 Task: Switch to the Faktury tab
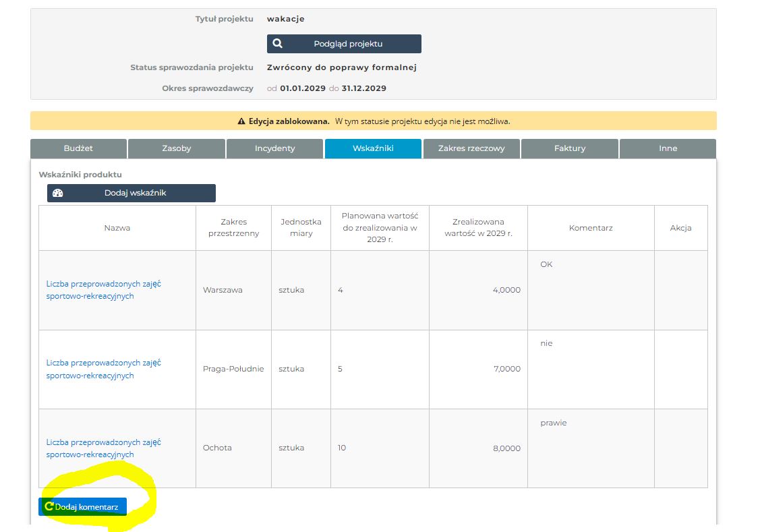570,148
